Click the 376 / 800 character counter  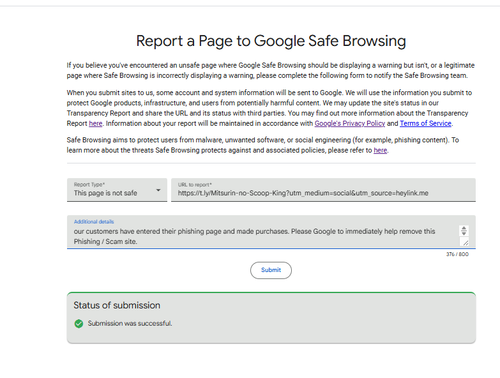pyautogui.click(x=457, y=254)
